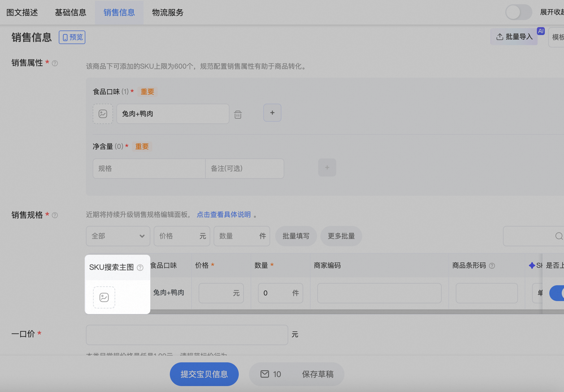This screenshot has width=564, height=392.
Task: Click the search magnifier icon
Action: (x=559, y=236)
